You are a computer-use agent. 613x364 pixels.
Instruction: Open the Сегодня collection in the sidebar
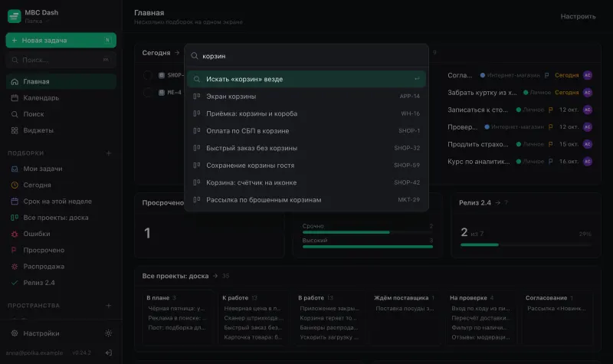tap(61, 185)
